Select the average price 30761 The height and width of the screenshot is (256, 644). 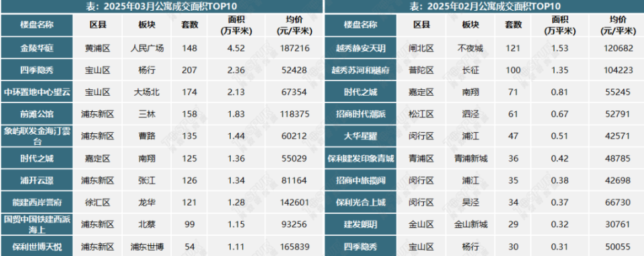coord(619,225)
